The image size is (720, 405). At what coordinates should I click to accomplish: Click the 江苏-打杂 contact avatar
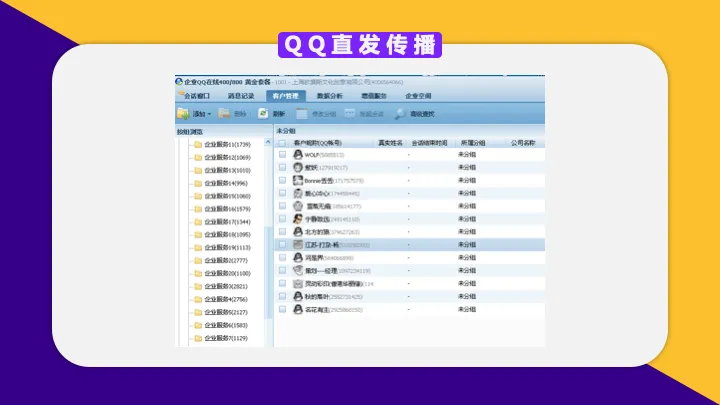[298, 245]
